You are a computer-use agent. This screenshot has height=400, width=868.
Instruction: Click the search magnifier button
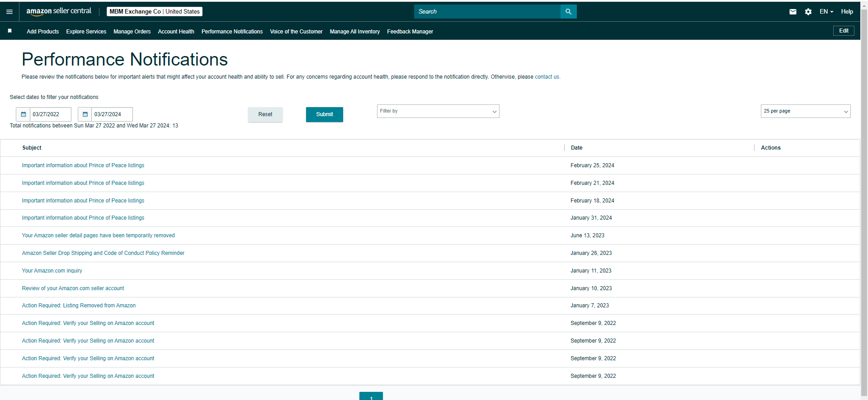(x=568, y=12)
